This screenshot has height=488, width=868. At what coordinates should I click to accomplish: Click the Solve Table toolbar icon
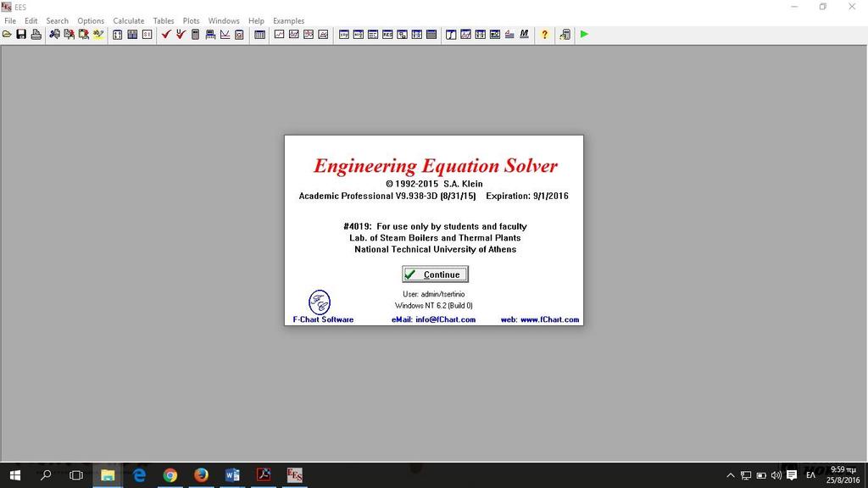pyautogui.click(x=210, y=34)
